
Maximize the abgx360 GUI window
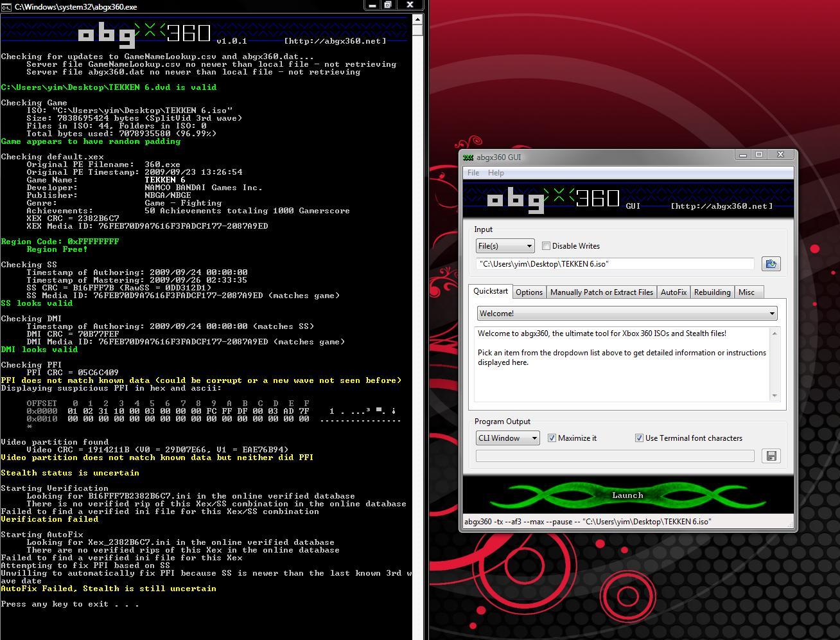click(759, 155)
